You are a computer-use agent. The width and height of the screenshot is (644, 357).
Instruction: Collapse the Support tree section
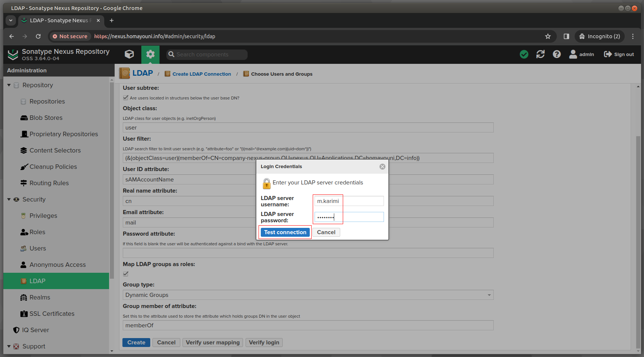pyautogui.click(x=9, y=346)
